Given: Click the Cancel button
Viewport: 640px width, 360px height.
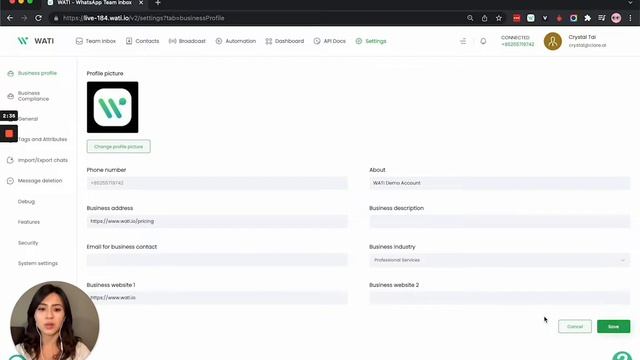Looking at the screenshot, I should tap(575, 327).
